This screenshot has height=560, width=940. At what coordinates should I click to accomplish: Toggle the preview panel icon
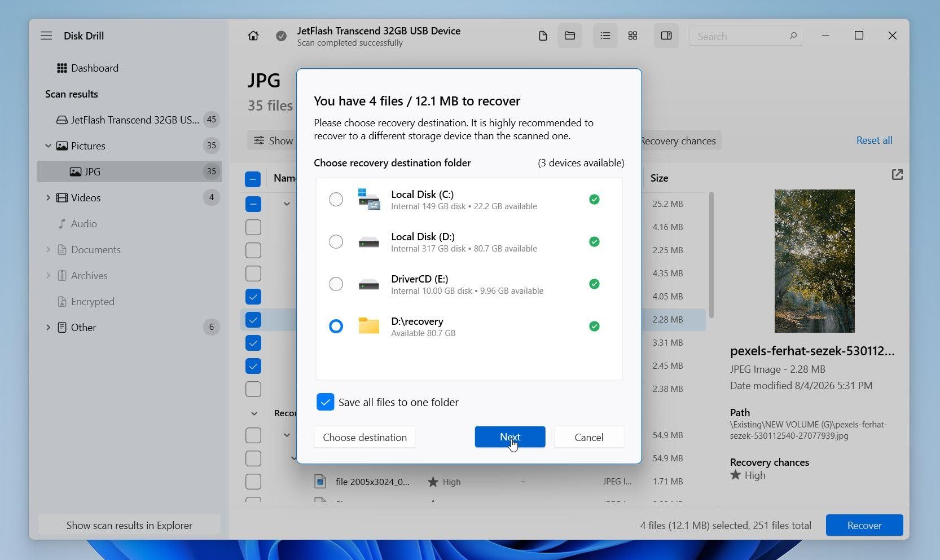[666, 36]
